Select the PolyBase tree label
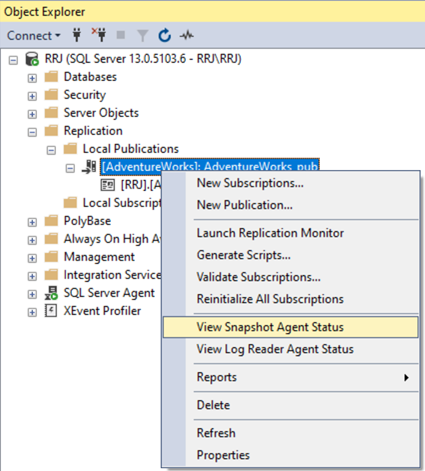Image resolution: width=425 pixels, height=471 pixels. pos(87,221)
